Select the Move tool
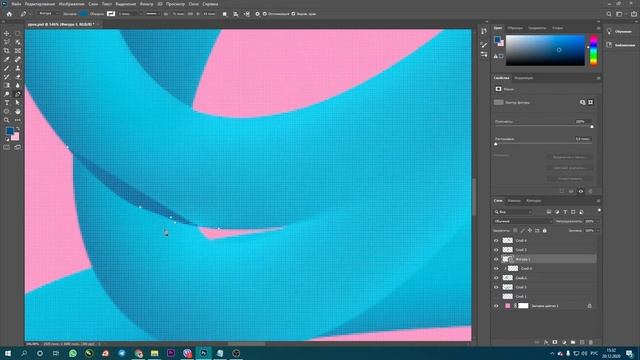 7,33
